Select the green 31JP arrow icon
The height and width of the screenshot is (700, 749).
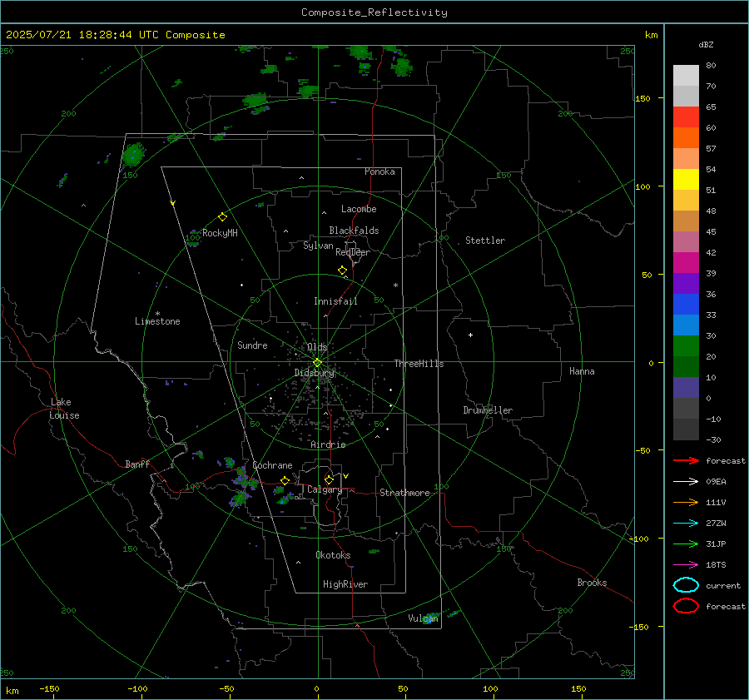point(686,544)
